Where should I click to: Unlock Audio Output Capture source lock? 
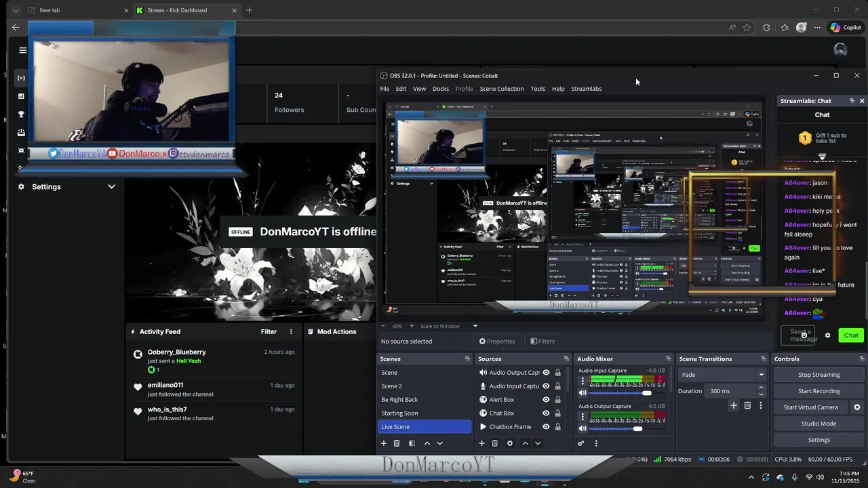point(557,373)
